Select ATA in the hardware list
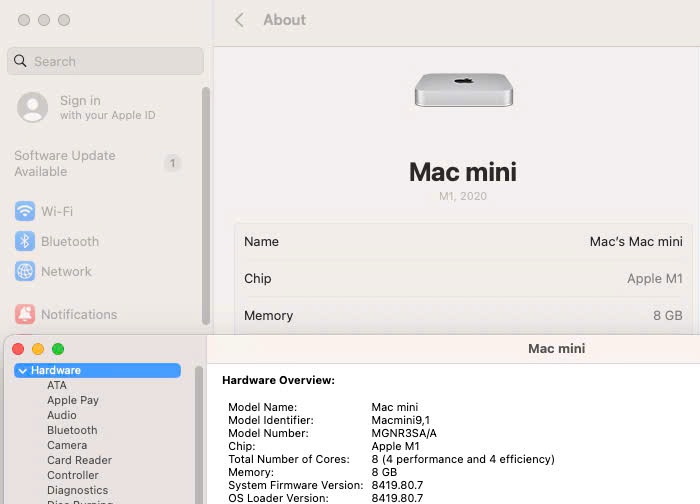 (x=57, y=385)
